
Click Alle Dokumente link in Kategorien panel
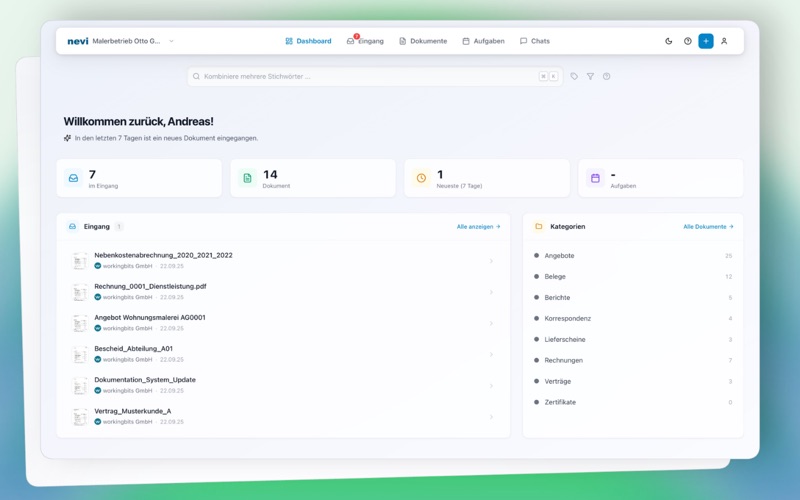(708, 227)
